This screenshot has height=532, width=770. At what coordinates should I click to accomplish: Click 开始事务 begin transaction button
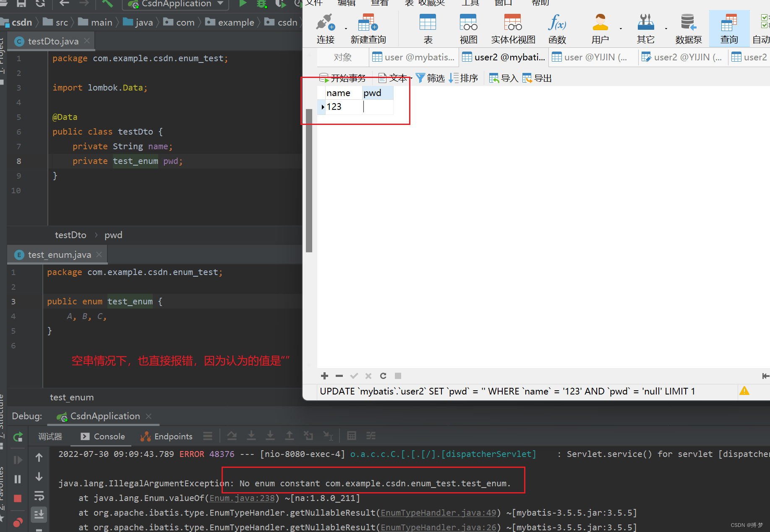pyautogui.click(x=342, y=78)
